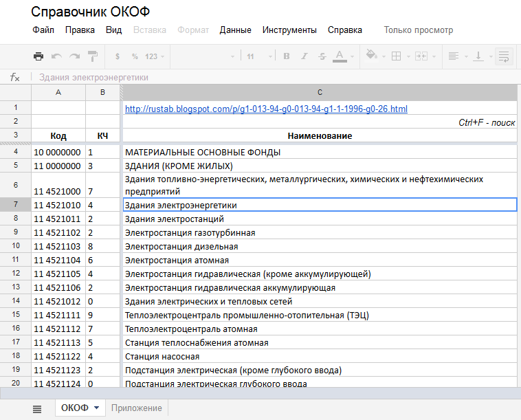Image resolution: width=521 pixels, height=420 pixels.
Task: Open the ОКОФ sheet tab dropdown arrow
Action: 97,408
